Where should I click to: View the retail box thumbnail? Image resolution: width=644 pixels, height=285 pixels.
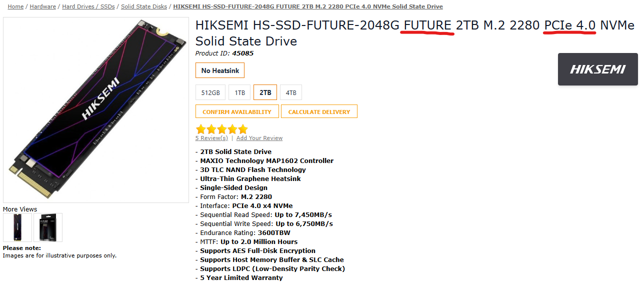48,227
